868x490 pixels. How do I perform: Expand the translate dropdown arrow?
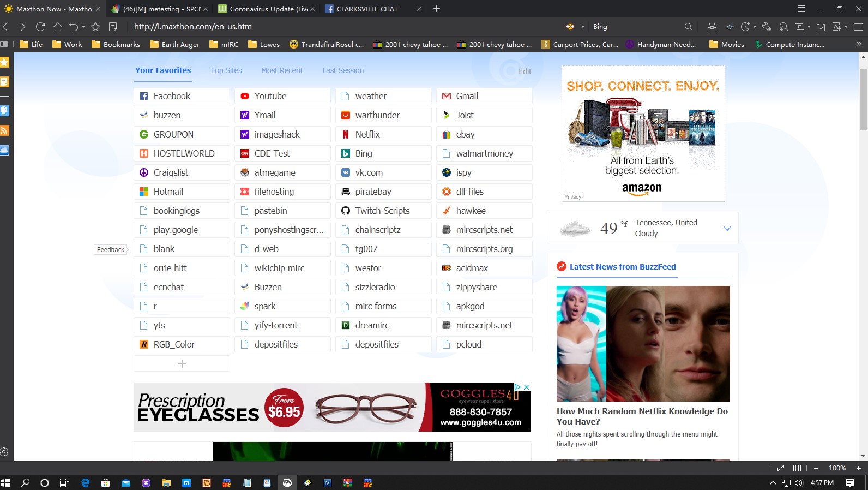[846, 27]
